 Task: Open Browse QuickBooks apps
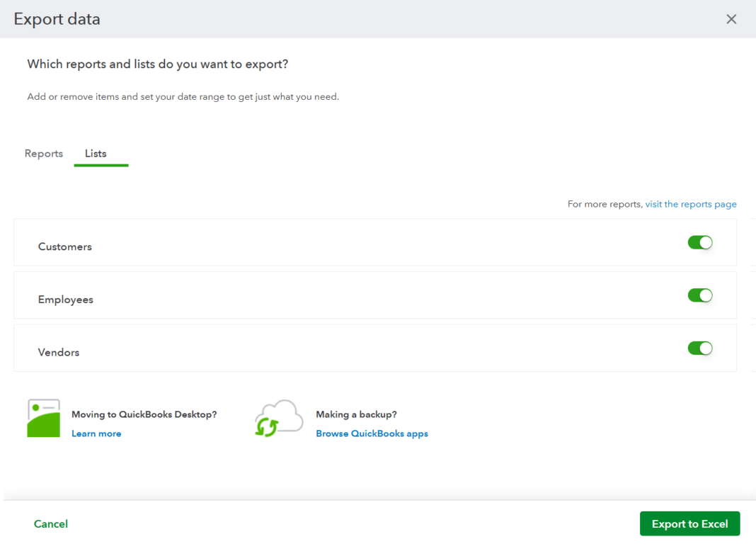[x=372, y=433]
